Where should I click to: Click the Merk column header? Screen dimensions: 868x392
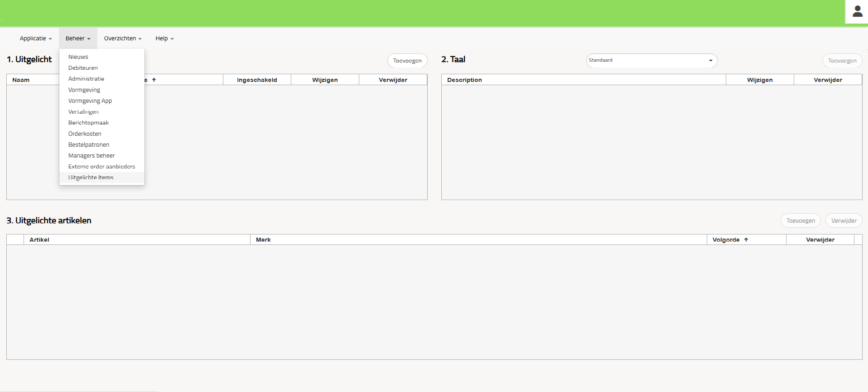click(263, 240)
